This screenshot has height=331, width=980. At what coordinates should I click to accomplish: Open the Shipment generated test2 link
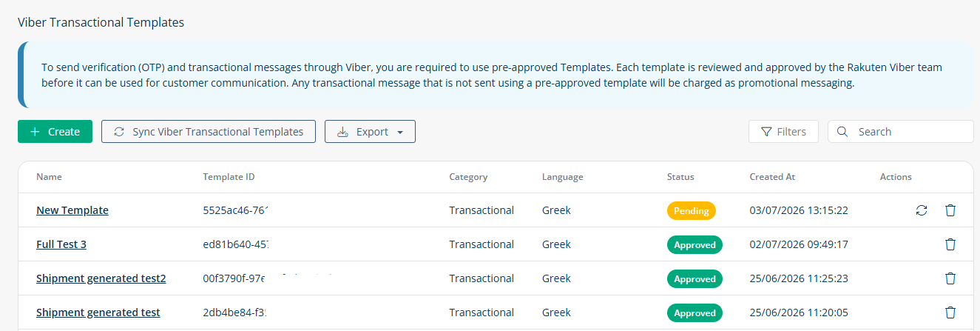click(101, 278)
